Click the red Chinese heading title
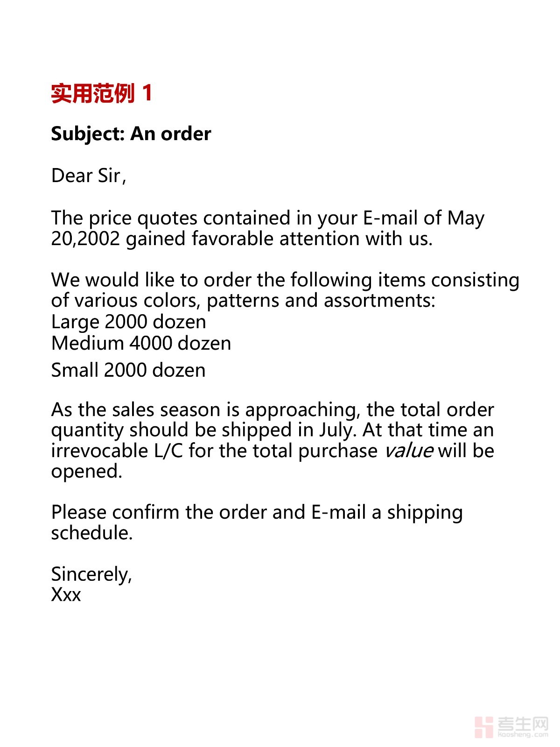Image resolution: width=560 pixels, height=747 pixels. pyautogui.click(x=101, y=93)
